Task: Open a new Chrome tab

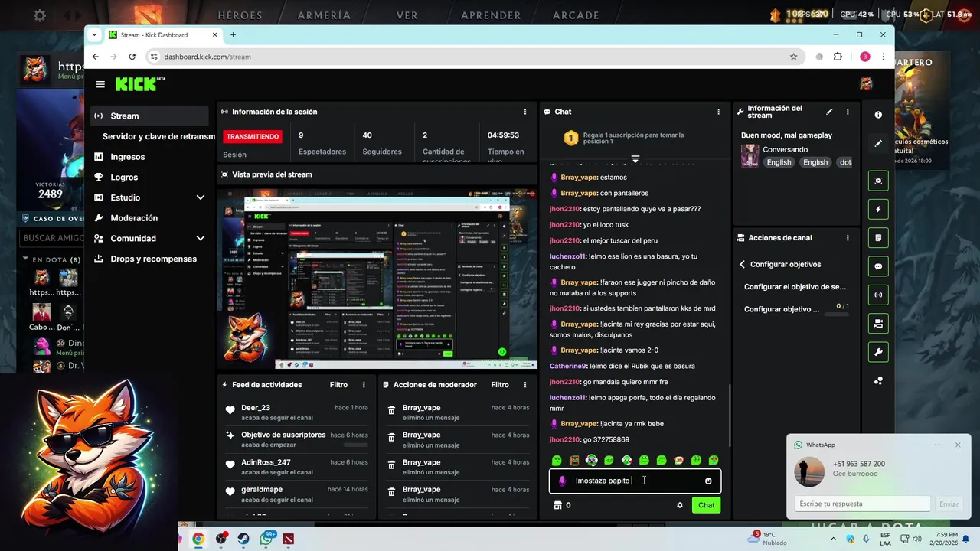Action: click(233, 34)
